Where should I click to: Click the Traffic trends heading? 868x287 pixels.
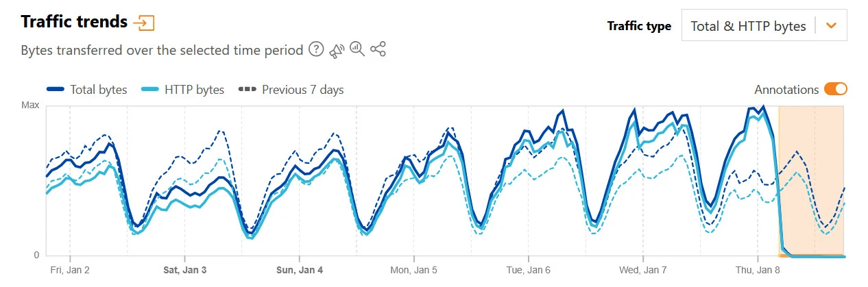point(74,22)
